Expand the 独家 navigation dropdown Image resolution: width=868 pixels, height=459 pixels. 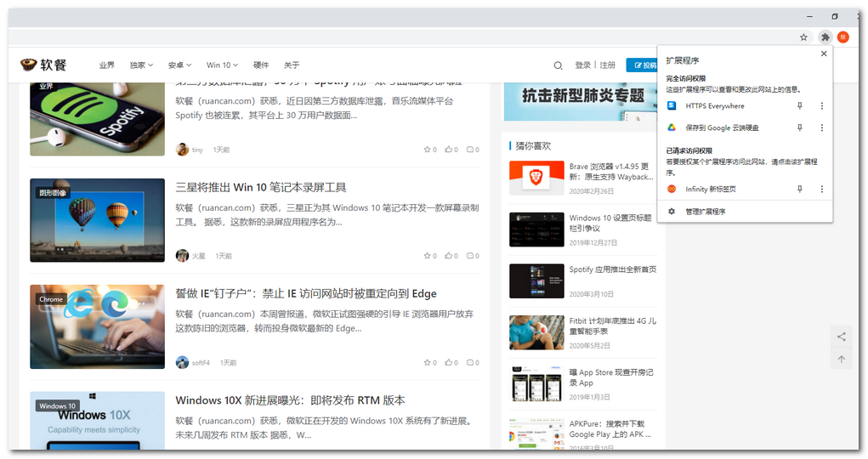click(x=141, y=65)
